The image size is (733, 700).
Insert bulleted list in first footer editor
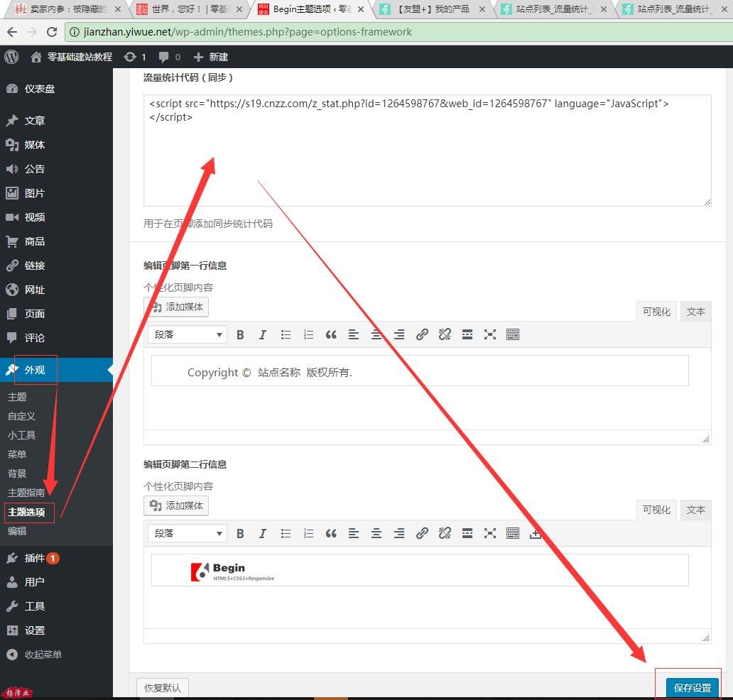point(286,334)
